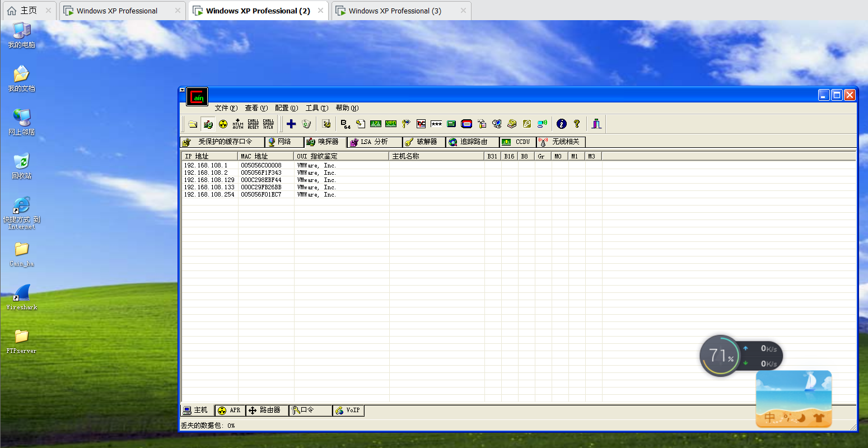Click the recycle bin Remove from list icon
Screen dimensions: 868x448
click(x=306, y=124)
